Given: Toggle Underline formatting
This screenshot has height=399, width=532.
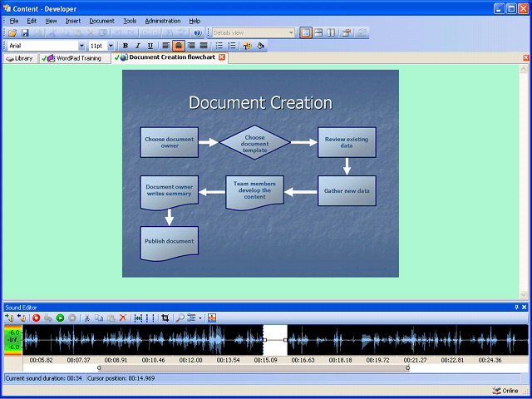Looking at the screenshot, I should [x=150, y=46].
